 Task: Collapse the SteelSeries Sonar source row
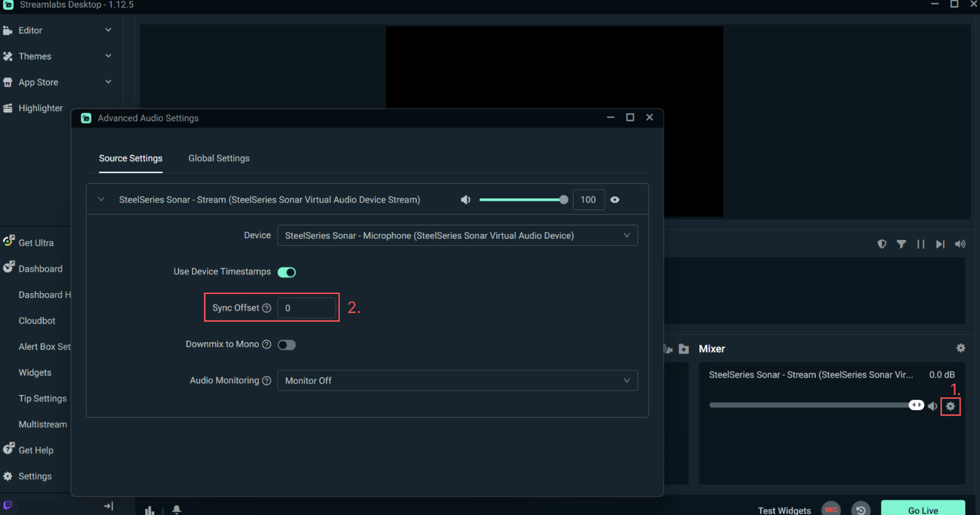[101, 200]
